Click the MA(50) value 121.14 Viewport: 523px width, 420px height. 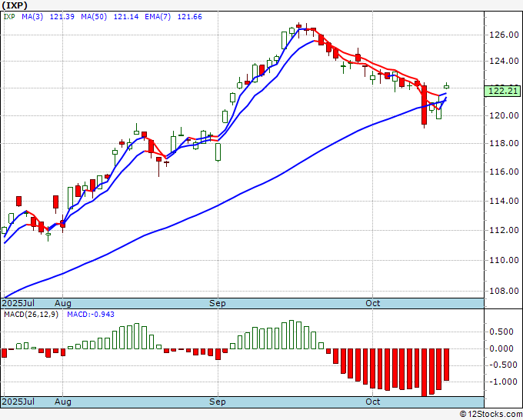(x=126, y=17)
